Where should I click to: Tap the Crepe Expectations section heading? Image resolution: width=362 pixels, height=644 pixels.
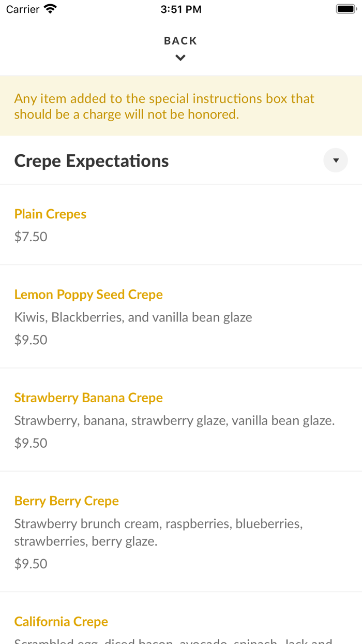[x=92, y=161]
